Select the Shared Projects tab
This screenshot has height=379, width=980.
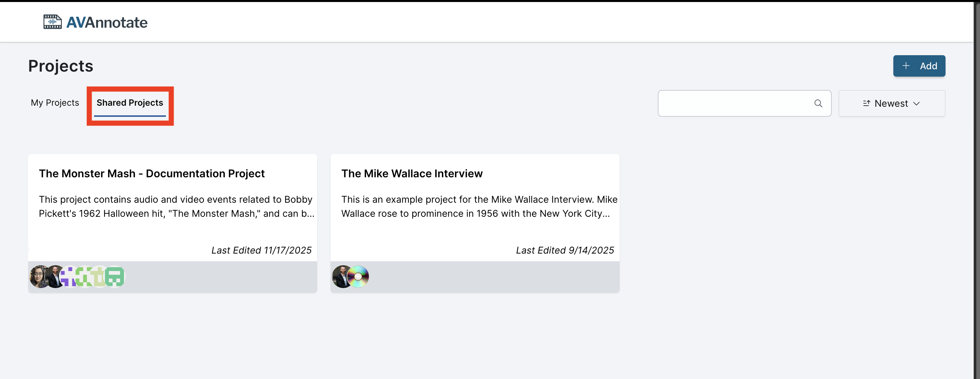point(130,103)
